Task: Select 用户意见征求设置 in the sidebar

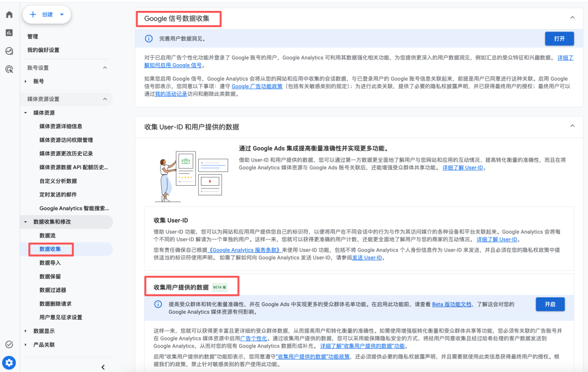Action: 61,317
